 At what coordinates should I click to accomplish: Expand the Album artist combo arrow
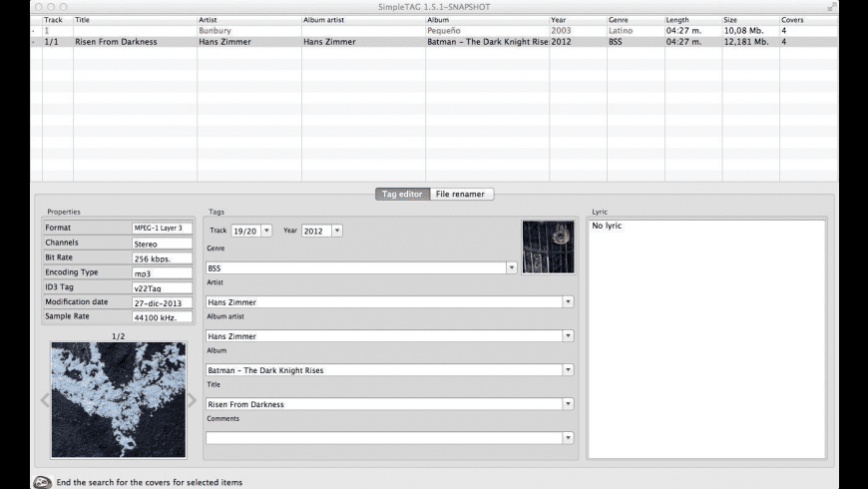pos(568,335)
